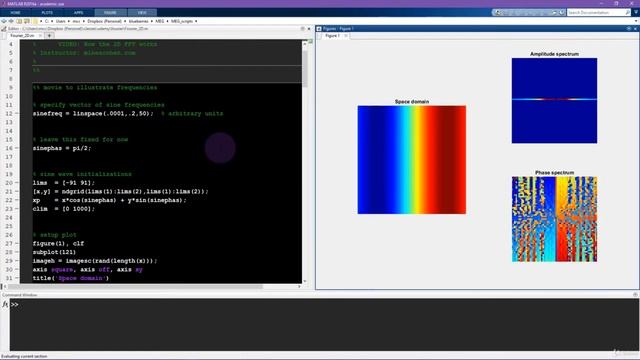Click 'Evaluating current section' status text

tap(24, 356)
